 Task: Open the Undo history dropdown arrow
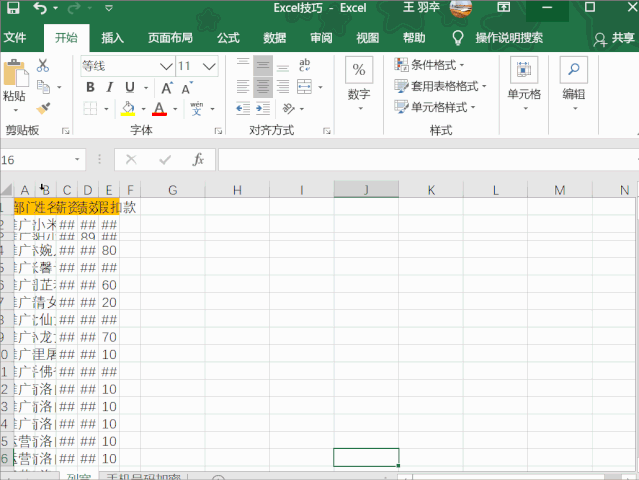click(55, 8)
